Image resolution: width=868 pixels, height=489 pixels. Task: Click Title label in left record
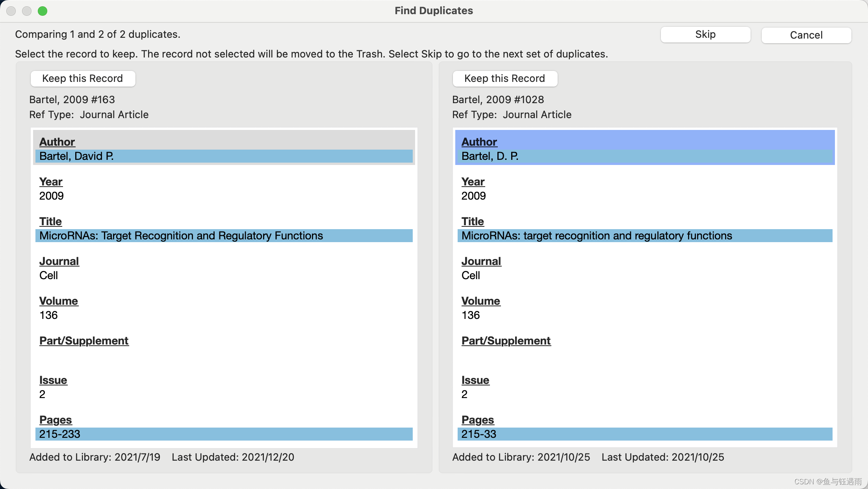click(x=50, y=221)
